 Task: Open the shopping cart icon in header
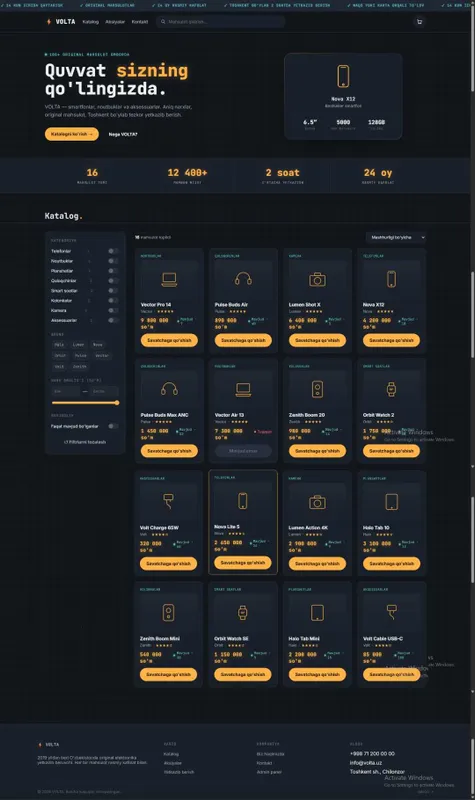click(419, 21)
